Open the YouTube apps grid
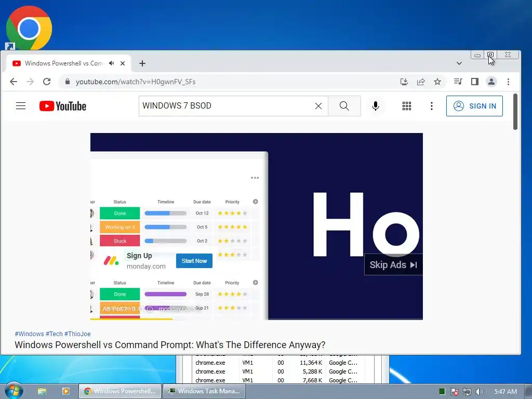Screen dimensions: 532x399 pos(406,106)
